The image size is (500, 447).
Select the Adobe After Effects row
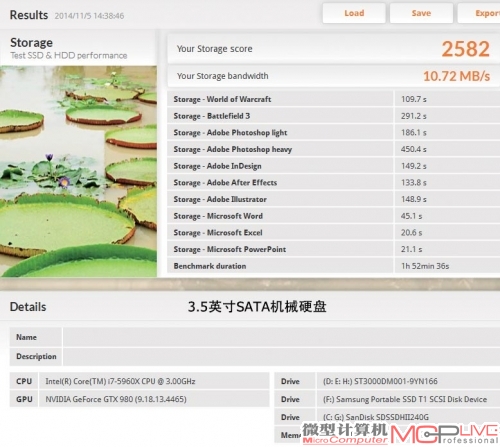tap(333, 182)
